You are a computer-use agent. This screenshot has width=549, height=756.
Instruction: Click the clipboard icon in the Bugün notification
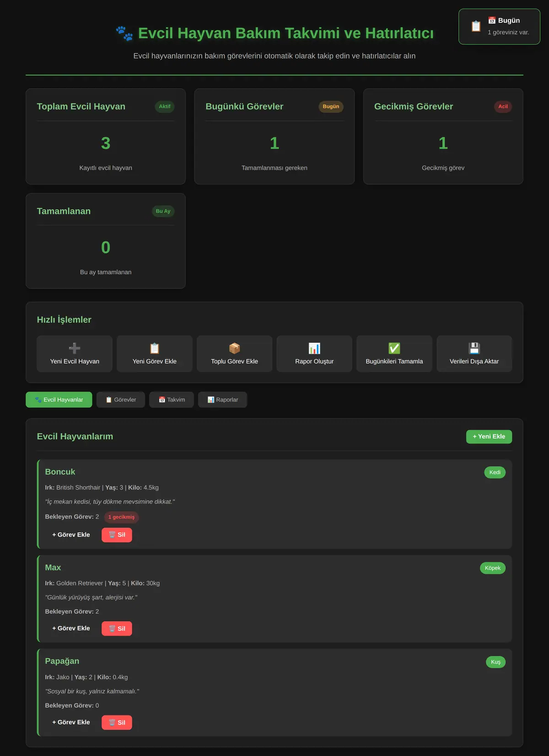pos(476,27)
